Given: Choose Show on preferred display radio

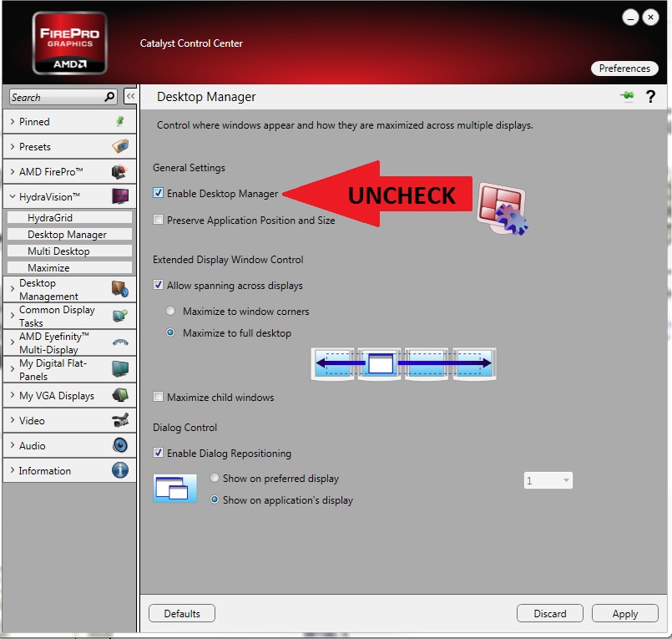Looking at the screenshot, I should pos(215,478).
